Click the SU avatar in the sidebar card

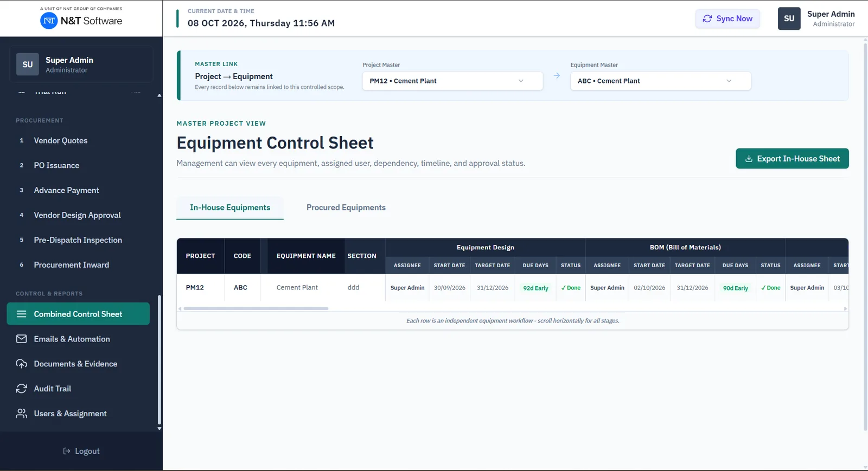pos(28,64)
